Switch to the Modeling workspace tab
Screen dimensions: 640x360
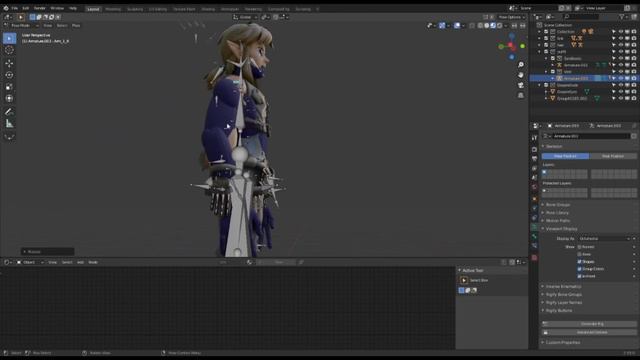113,9
